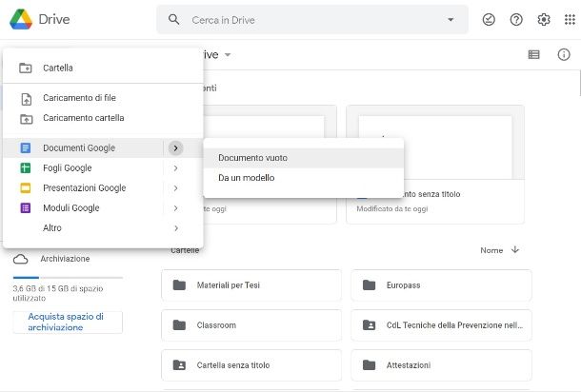Choose Caricamento cartella
This screenshot has width=581, height=392.
[103, 118]
